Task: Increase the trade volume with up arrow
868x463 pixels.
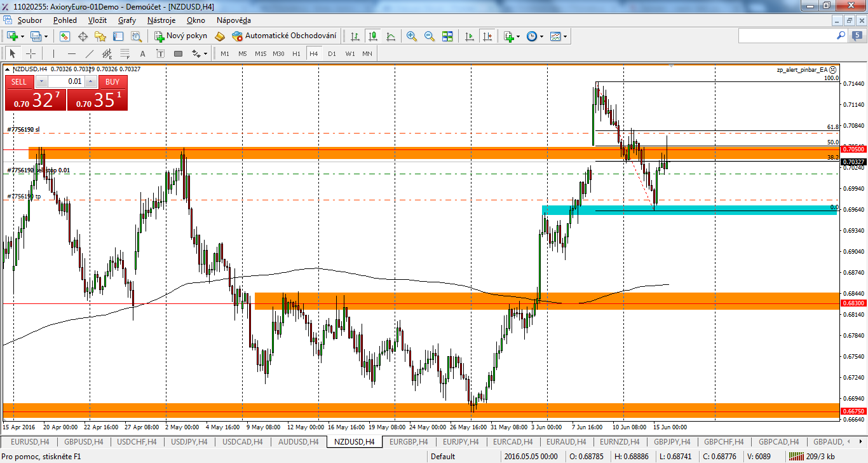Action: [91, 81]
